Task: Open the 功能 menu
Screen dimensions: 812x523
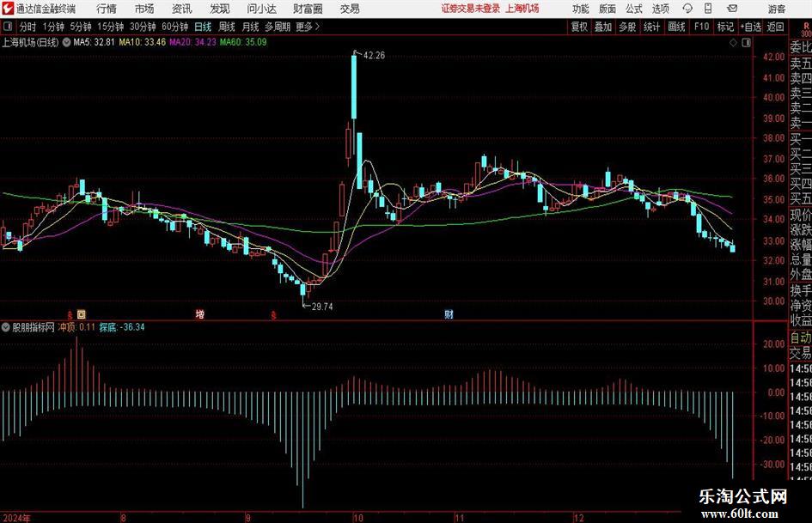Action: pyautogui.click(x=581, y=9)
